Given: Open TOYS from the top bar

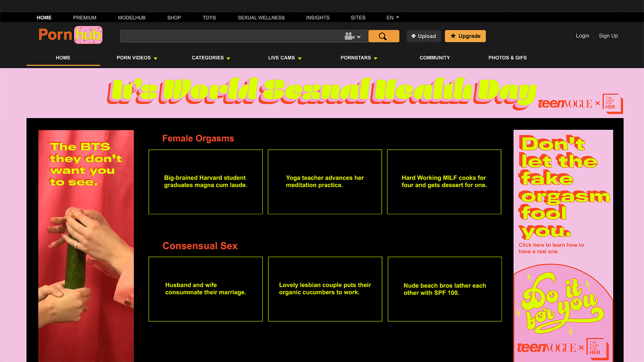Looking at the screenshot, I should [209, 17].
